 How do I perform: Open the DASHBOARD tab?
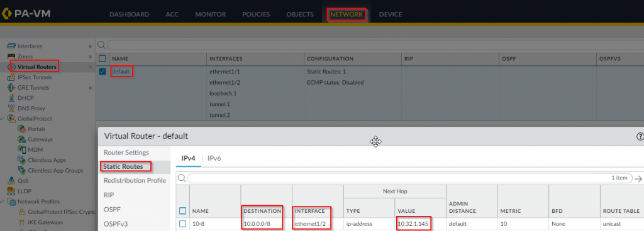point(129,14)
